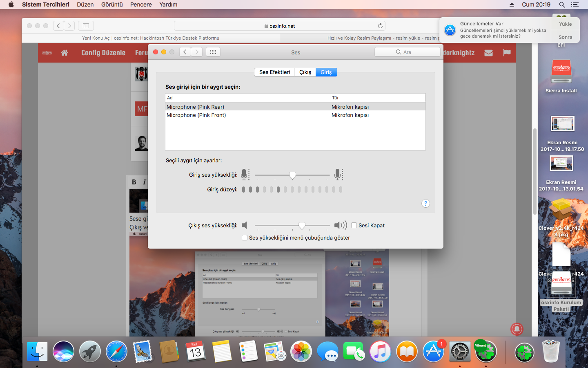This screenshot has height=368, width=588.
Task: Select Microphone (Pink Front) input device
Action: 196,115
